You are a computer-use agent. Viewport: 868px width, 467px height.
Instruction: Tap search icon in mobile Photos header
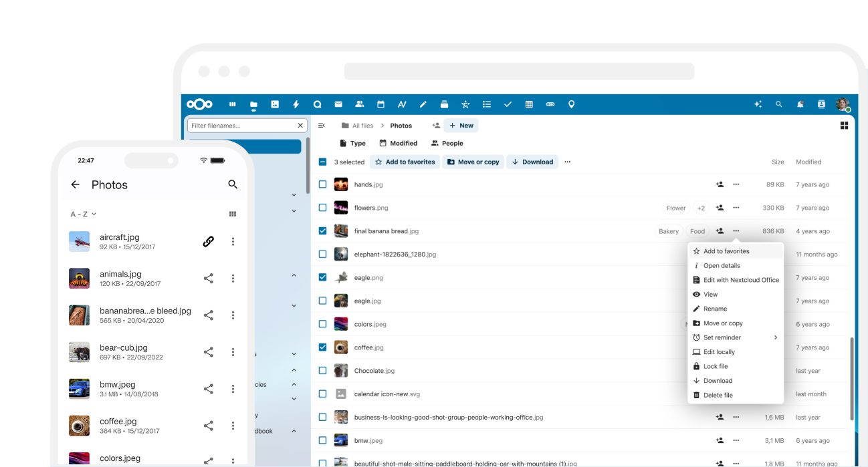click(233, 184)
